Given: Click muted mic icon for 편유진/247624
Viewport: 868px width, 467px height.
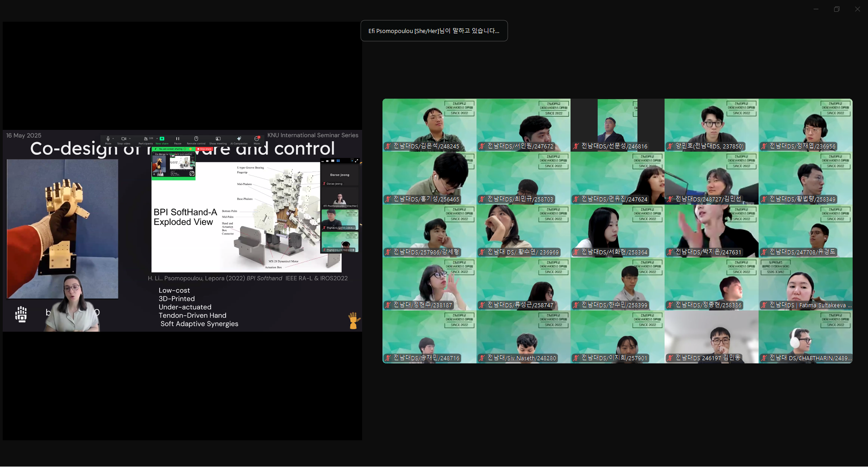Looking at the screenshot, I should tap(576, 199).
